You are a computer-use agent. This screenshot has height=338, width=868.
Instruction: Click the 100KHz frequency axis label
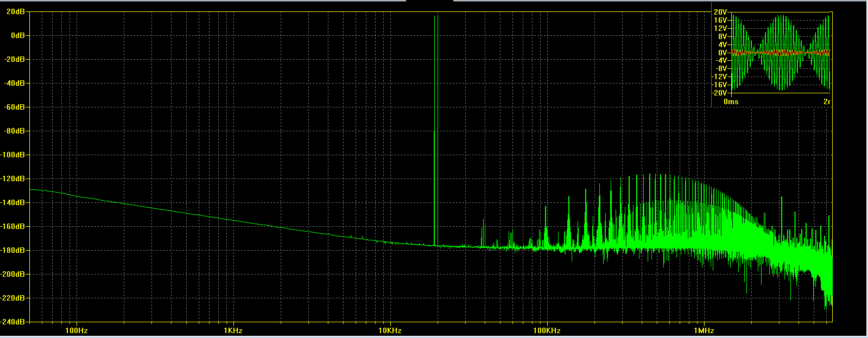[547, 330]
